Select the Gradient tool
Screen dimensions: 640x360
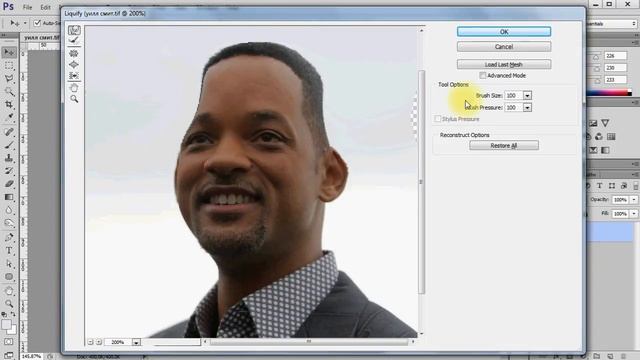tap(9, 197)
